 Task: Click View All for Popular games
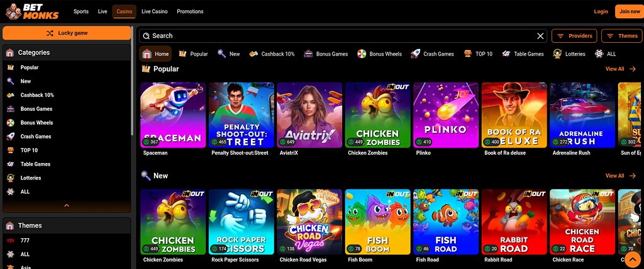[x=621, y=69]
